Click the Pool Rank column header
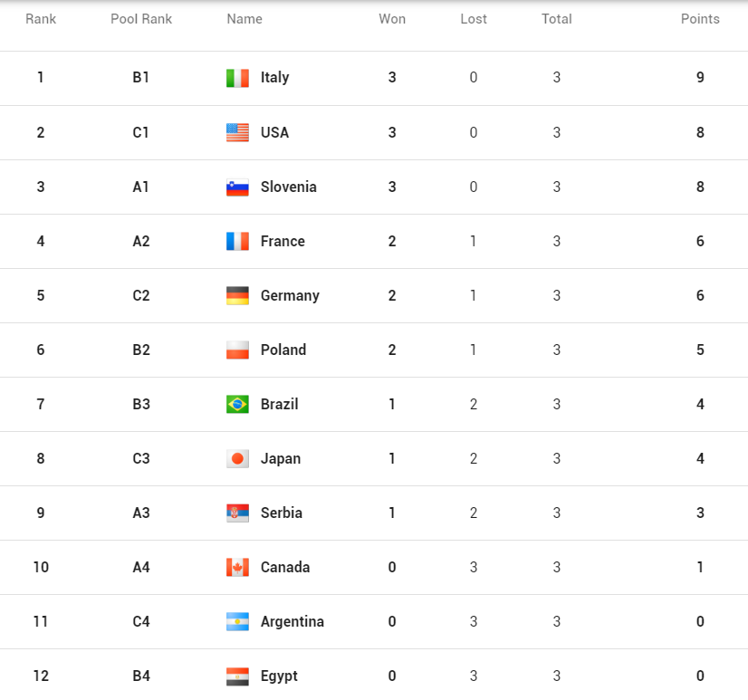 click(x=141, y=19)
